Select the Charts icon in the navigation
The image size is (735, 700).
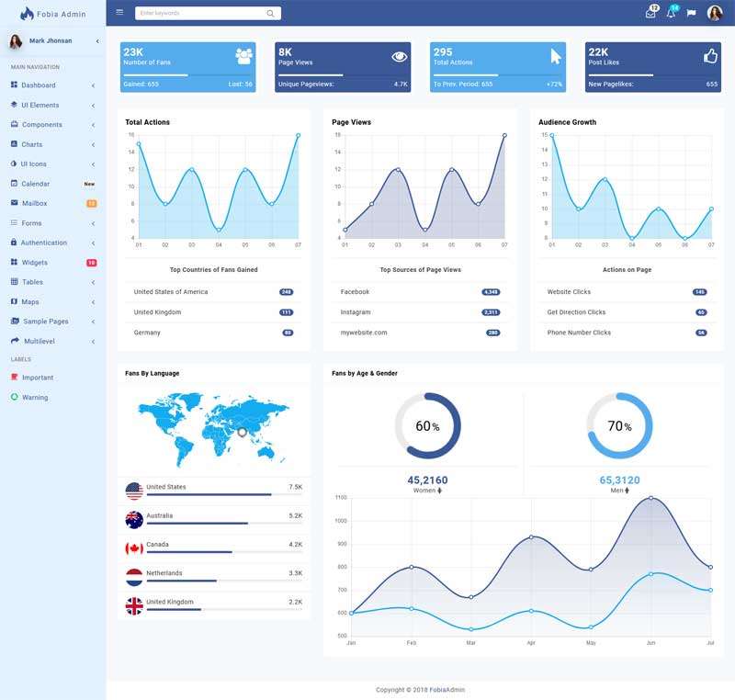[13, 143]
